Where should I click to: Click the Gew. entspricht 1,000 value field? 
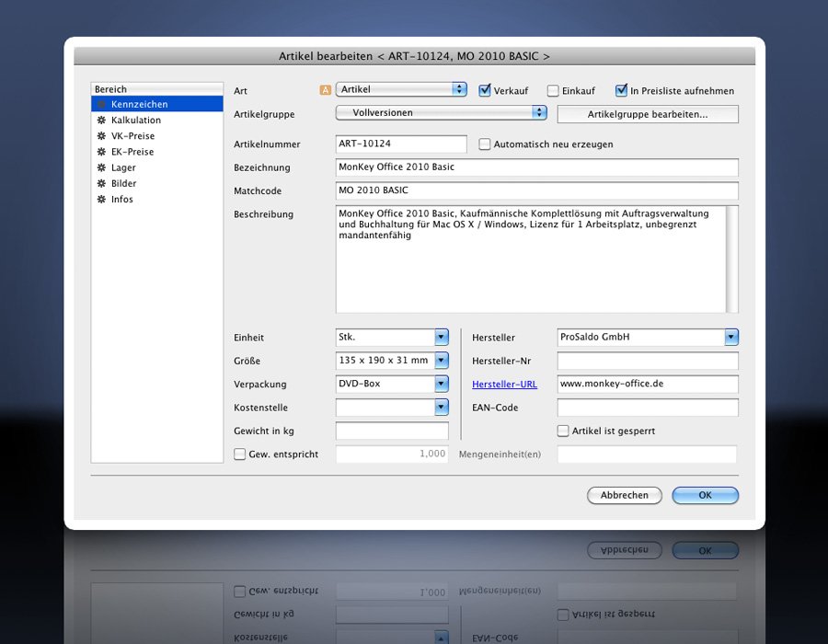point(392,454)
